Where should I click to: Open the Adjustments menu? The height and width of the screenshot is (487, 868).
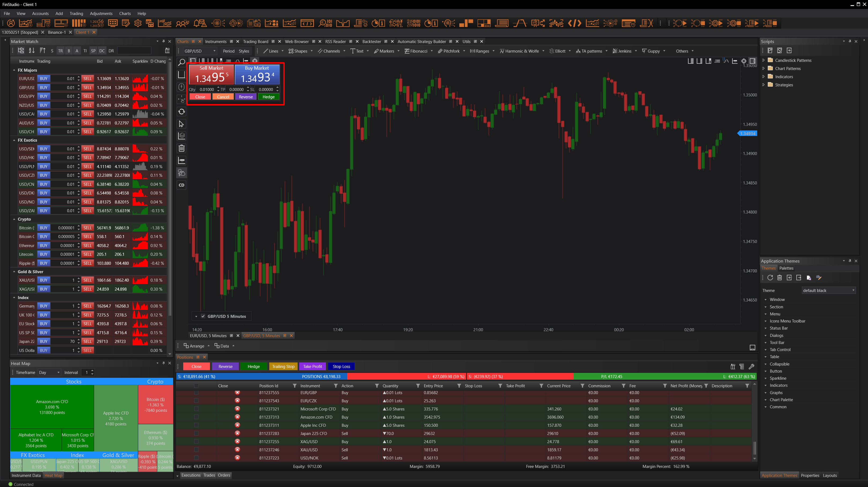coord(101,13)
